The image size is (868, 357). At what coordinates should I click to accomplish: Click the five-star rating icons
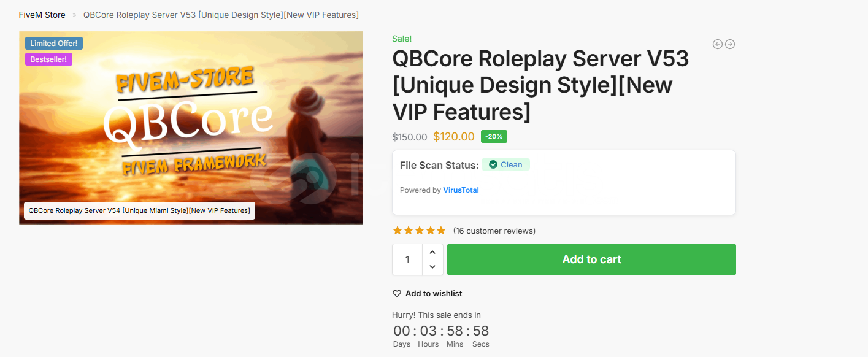(419, 231)
